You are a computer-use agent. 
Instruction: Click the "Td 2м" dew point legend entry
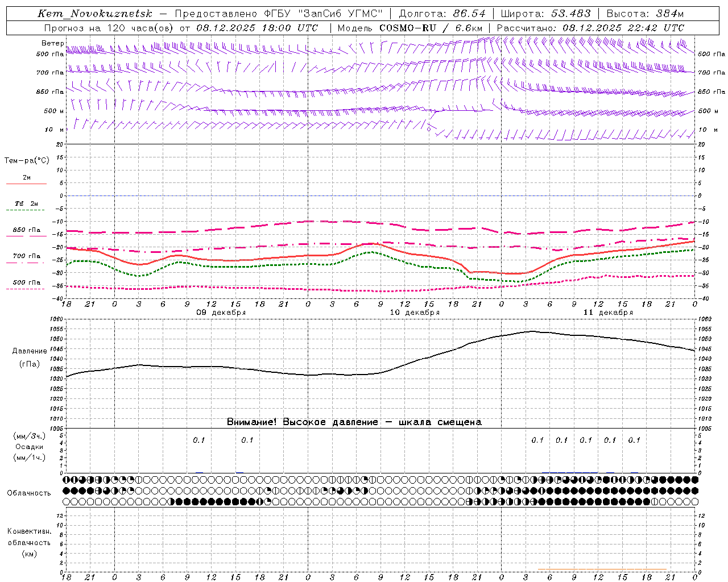[26, 203]
